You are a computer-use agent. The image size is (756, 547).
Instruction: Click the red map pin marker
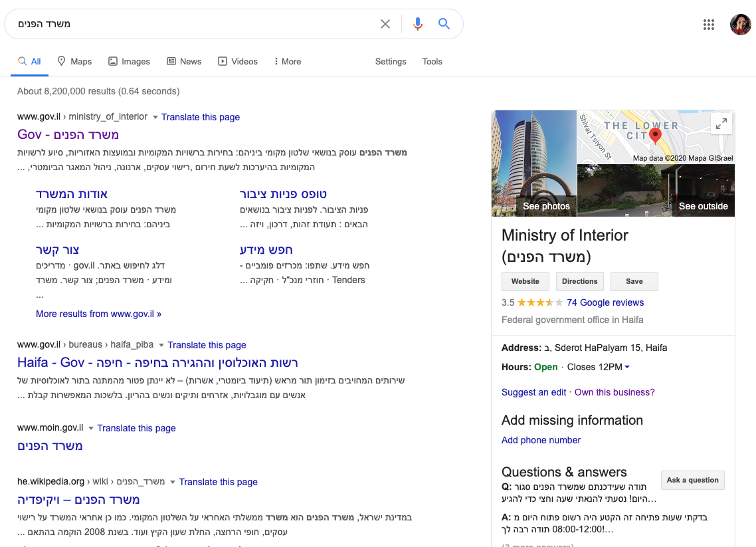655,136
